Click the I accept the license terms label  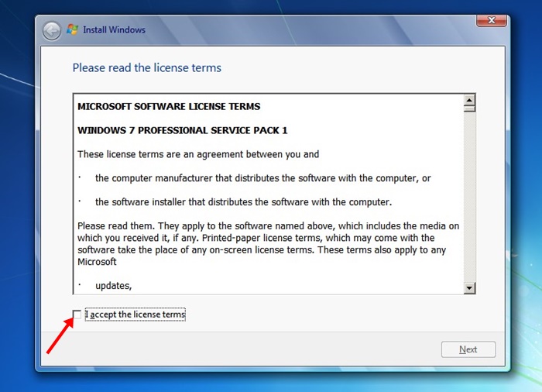[x=135, y=315]
